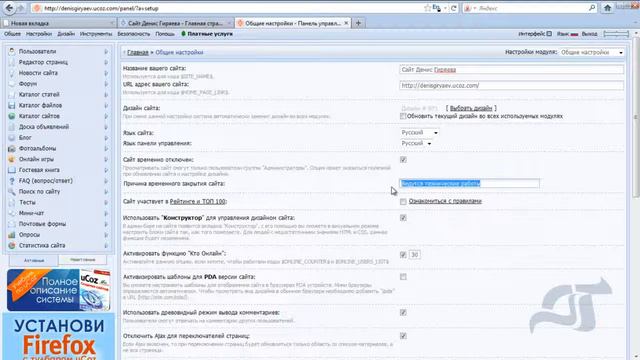Screen dimensions: 640x360
Task: Open a new browser tab with plus
Action: point(358,23)
